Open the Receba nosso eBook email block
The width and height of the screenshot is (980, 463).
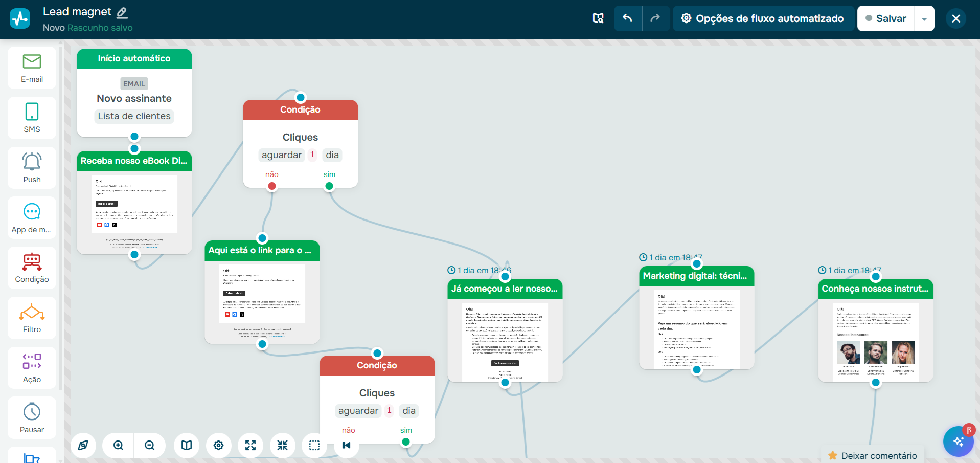click(x=134, y=203)
